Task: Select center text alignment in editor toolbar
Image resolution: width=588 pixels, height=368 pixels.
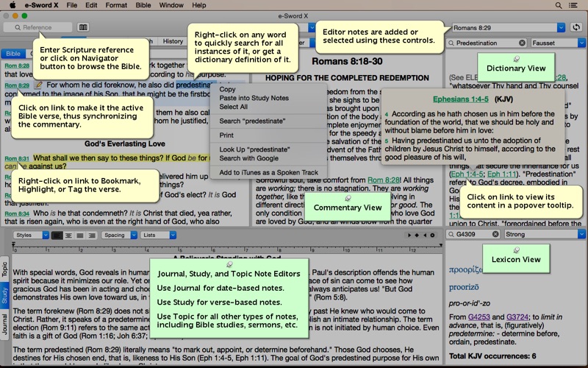Action: coord(68,236)
